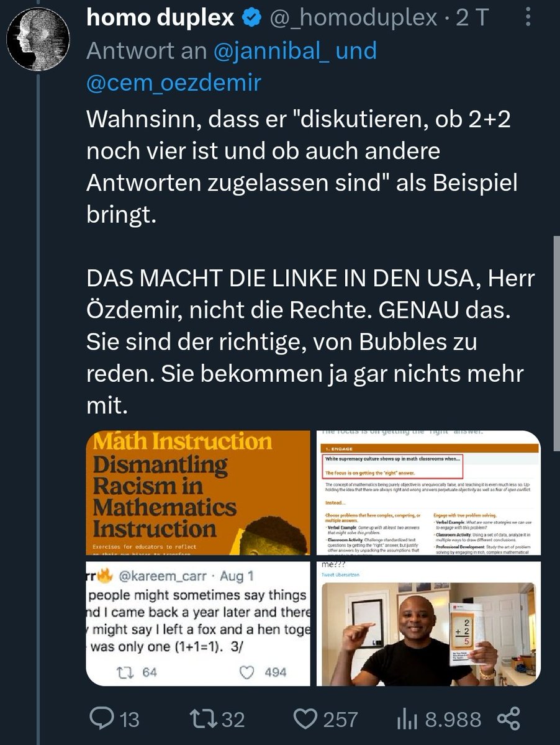The image size is (560, 745).
Task: Tap heart icon in embedded kareem_carr tweet
Action: tap(248, 672)
